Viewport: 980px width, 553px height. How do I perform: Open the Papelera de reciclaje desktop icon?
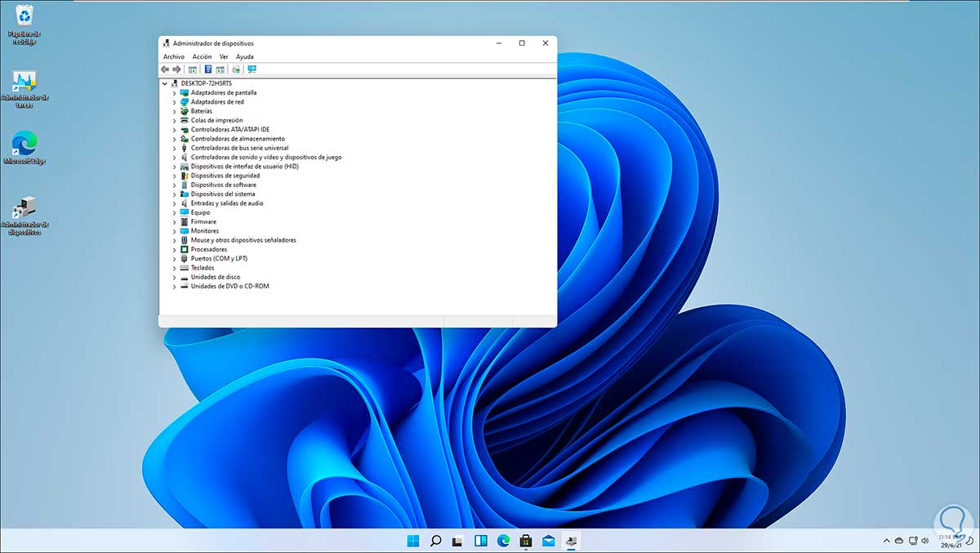point(24,20)
